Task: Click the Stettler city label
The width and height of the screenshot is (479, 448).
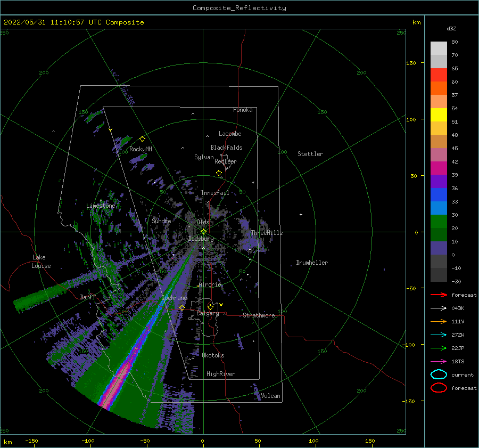Action: click(310, 154)
